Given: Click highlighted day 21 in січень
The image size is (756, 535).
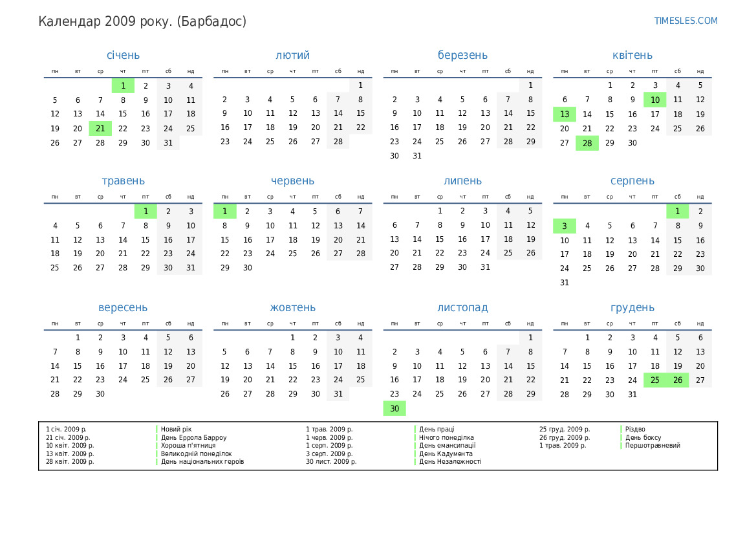Looking at the screenshot, I should pyautogui.click(x=100, y=128).
